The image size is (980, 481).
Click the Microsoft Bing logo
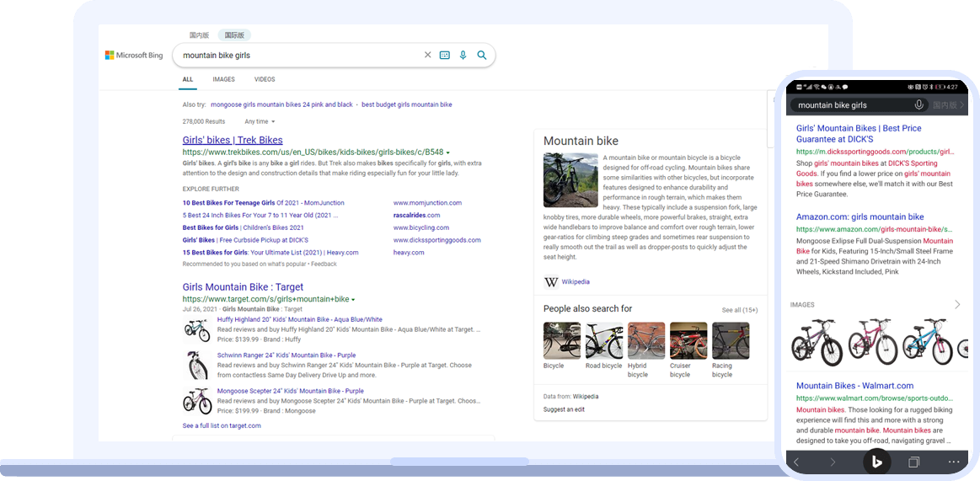[134, 56]
